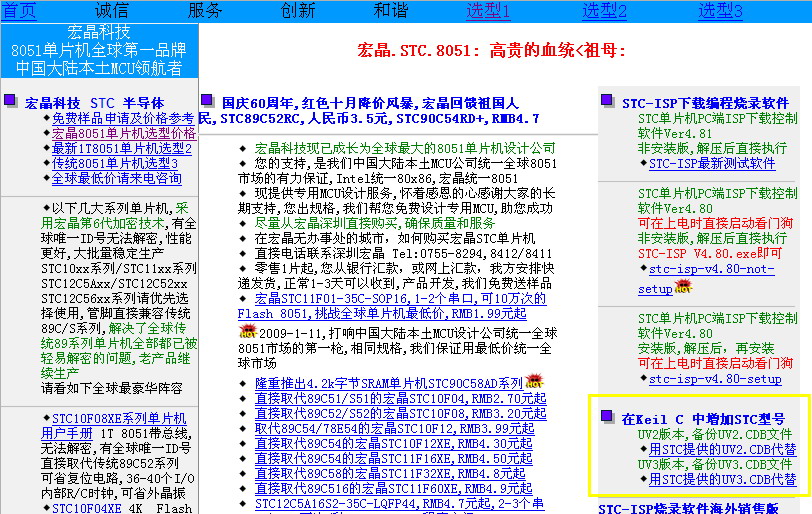
Task: Click the 请看如下全球最豪华阵容 text
Action: click(x=111, y=388)
